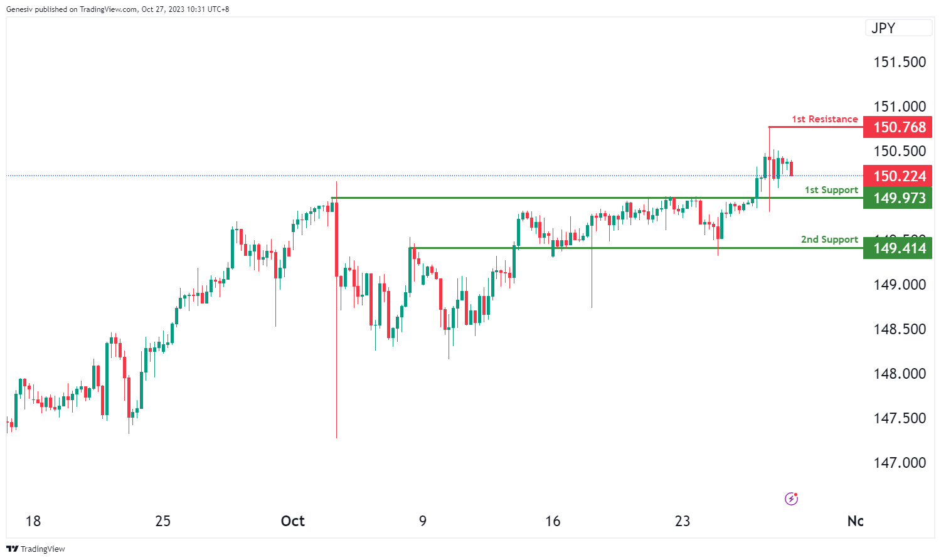Screen dimensions: 941x560
Task: Select the "2nd Support" line label
Action: [x=829, y=240]
